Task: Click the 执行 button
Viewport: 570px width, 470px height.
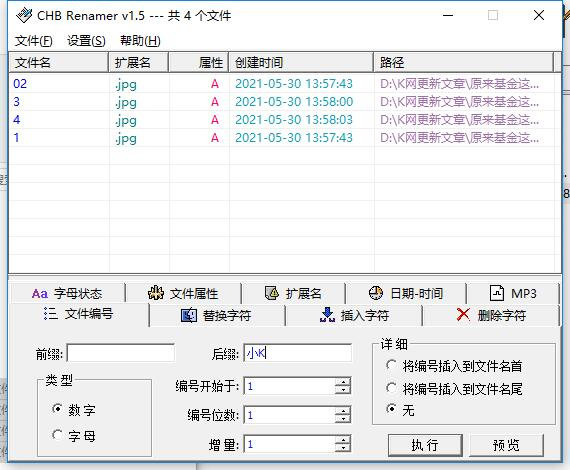Action: (x=425, y=445)
